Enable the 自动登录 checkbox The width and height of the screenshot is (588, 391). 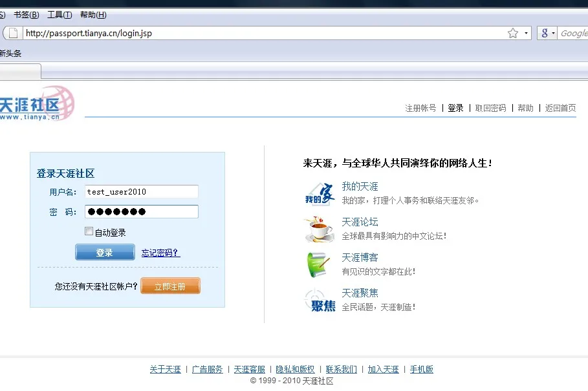(x=89, y=231)
